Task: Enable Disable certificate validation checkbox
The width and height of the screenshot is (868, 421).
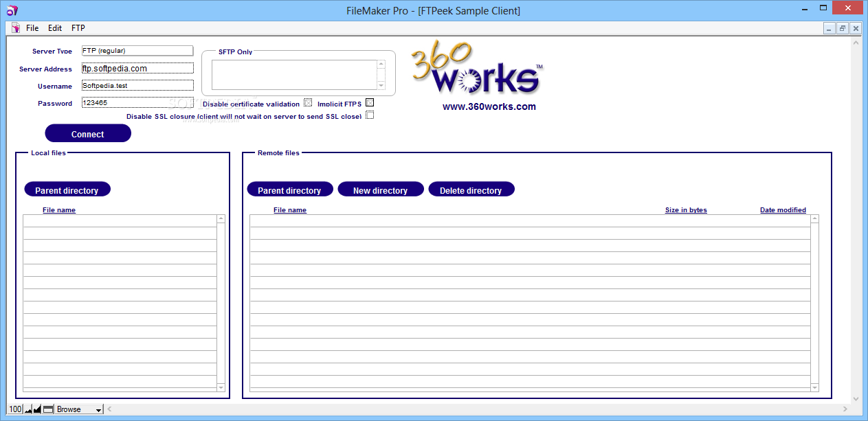Action: click(308, 103)
